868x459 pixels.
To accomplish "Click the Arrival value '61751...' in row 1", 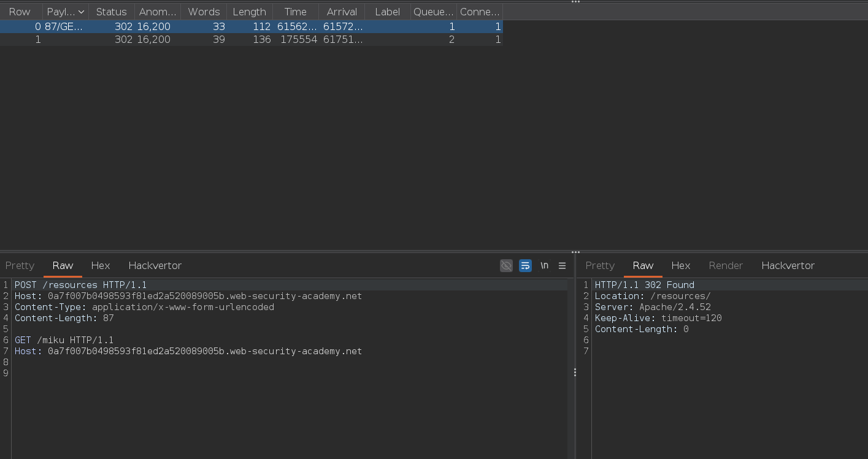I will [x=343, y=39].
